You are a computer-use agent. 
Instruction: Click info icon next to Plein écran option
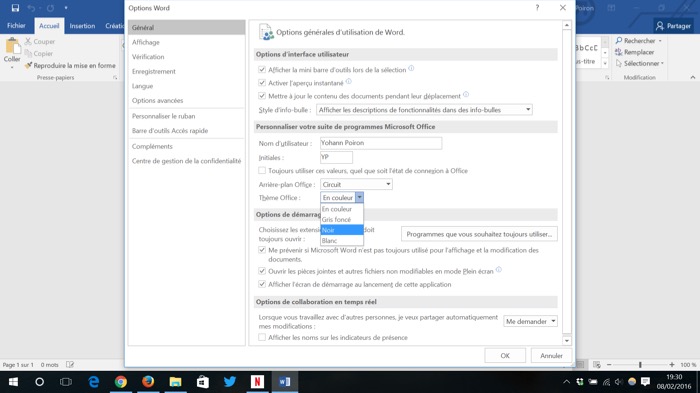tap(499, 269)
